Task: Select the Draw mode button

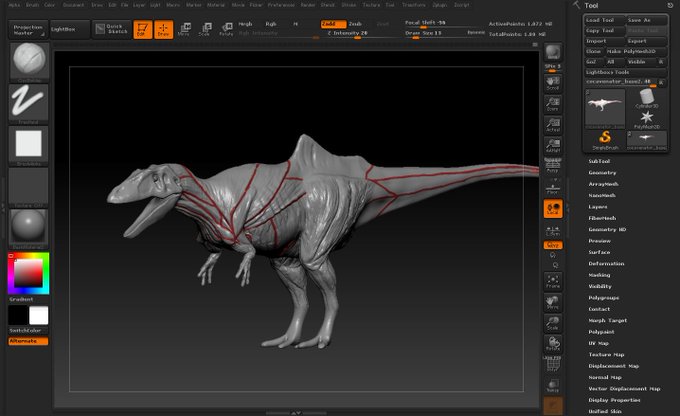Action: click(162, 29)
